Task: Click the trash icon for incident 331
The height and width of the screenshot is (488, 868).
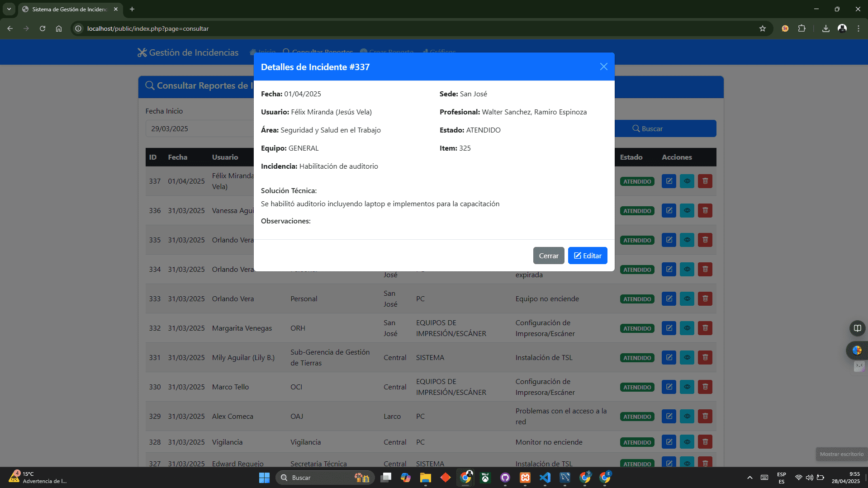Action: [x=705, y=357]
